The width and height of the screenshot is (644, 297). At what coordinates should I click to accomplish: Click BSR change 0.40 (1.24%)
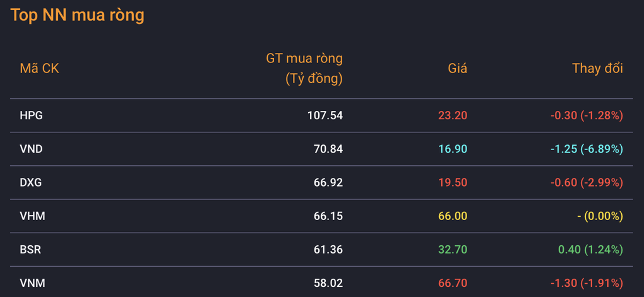[x=589, y=250]
